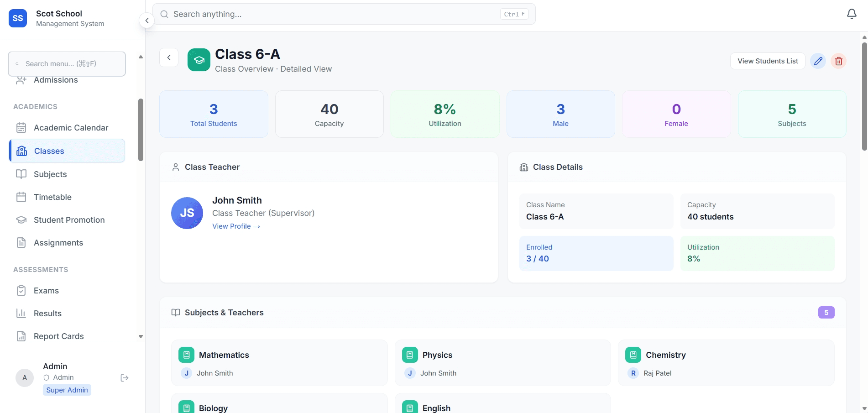The image size is (868, 413).
Task: Click the Mathematics subject icon
Action: coord(186,355)
